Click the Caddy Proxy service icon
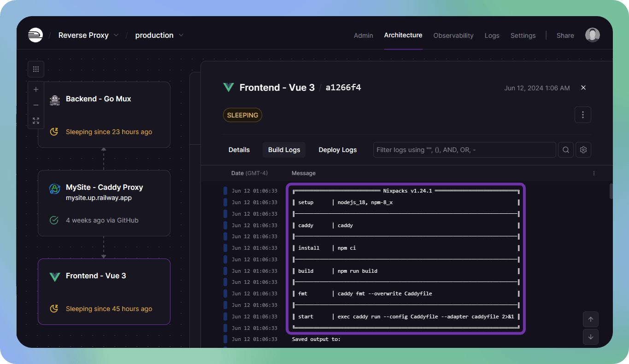 (55, 189)
